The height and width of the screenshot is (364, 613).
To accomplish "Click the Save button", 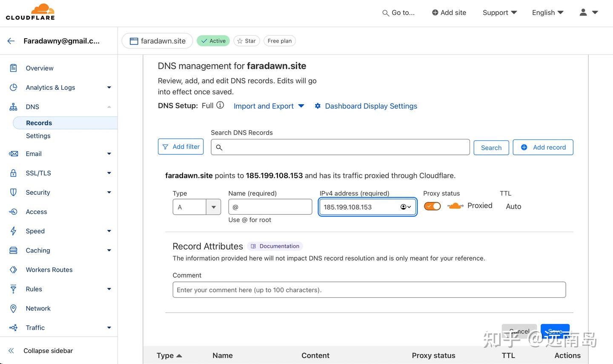I will (555, 331).
